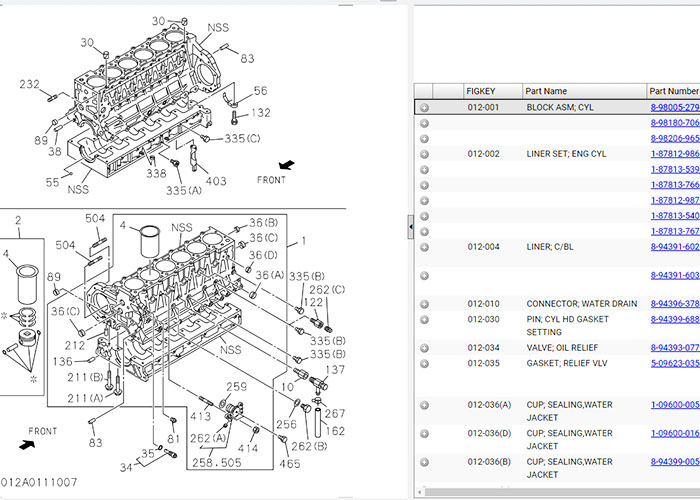
Task: Click the horizontal scrollbar below the parts table
Action: [558, 492]
